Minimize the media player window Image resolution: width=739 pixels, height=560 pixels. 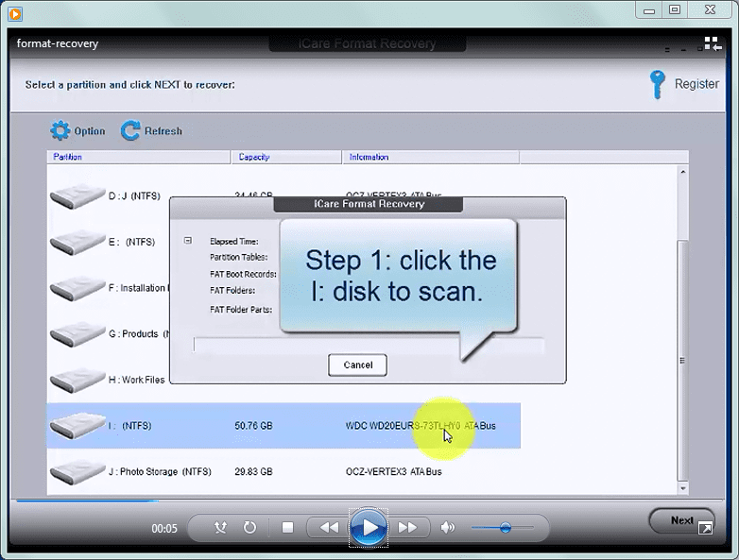click(x=649, y=10)
